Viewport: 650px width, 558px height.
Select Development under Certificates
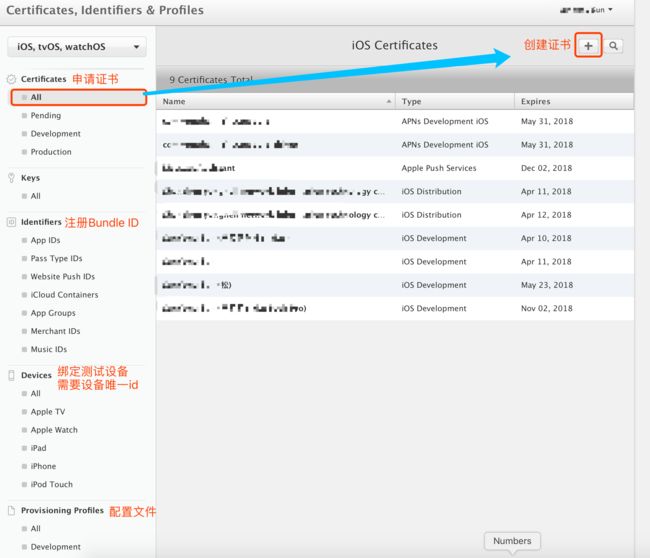56,133
